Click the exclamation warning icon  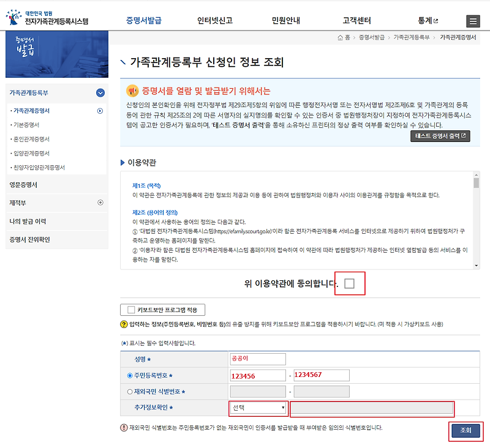point(124,428)
